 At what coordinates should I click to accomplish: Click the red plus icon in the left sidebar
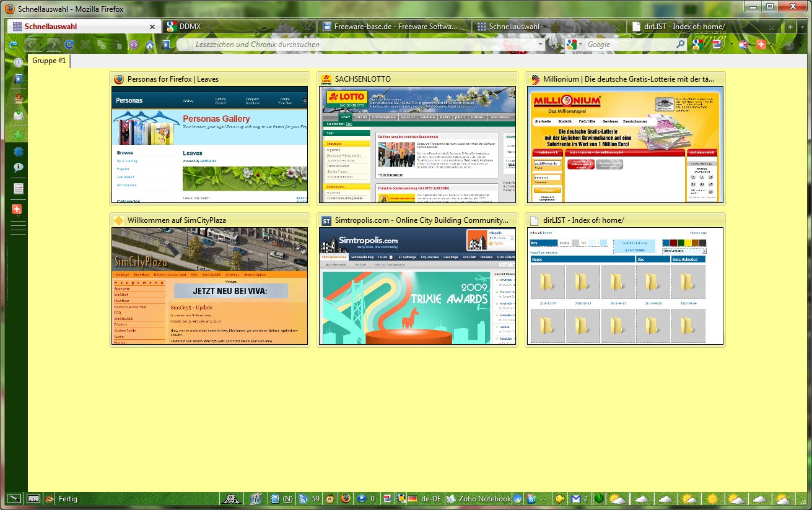pyautogui.click(x=17, y=209)
